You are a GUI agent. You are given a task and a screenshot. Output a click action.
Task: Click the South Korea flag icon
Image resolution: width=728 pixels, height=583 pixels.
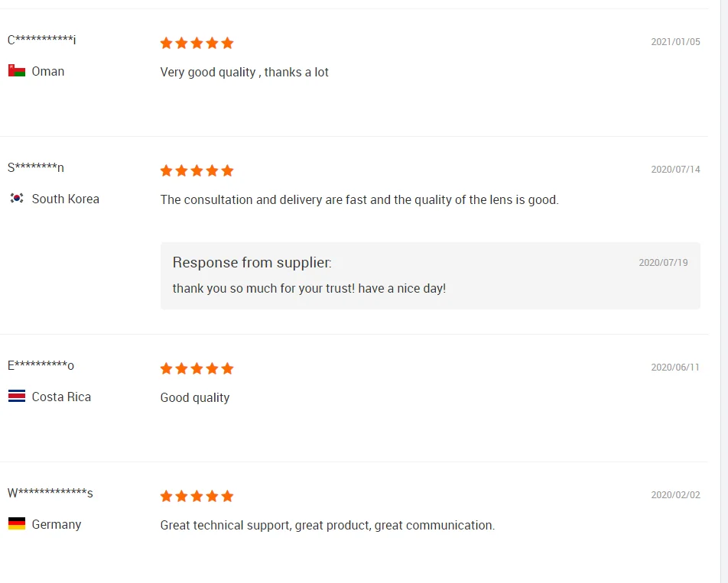[x=16, y=199]
